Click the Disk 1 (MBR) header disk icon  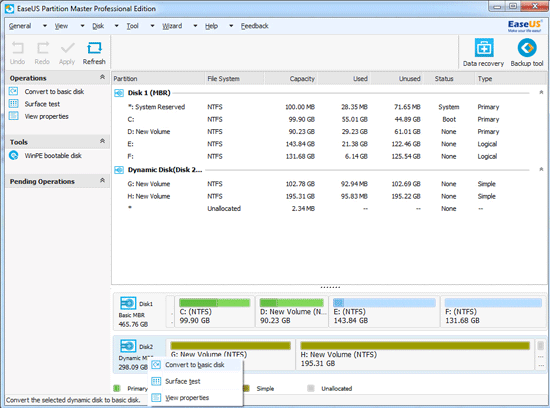pos(119,93)
